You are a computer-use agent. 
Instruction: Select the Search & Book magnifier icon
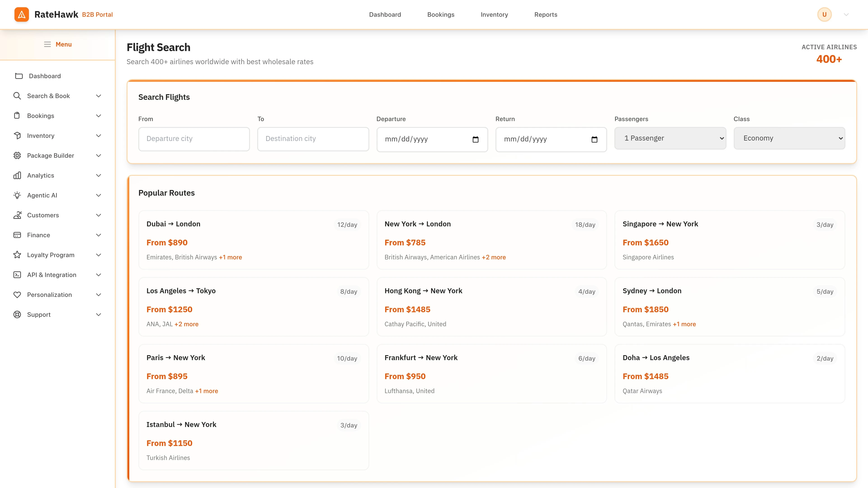[17, 96]
